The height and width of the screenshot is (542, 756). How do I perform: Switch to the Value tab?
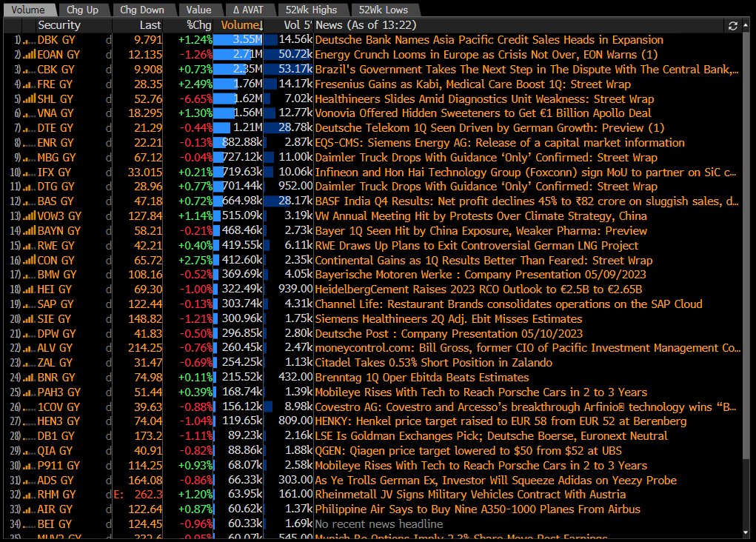[198, 10]
